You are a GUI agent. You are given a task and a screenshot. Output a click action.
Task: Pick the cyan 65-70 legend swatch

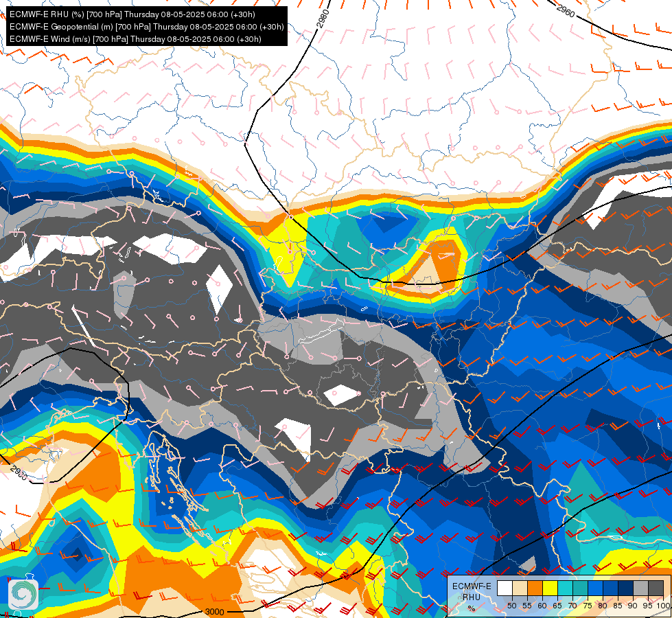(566, 588)
